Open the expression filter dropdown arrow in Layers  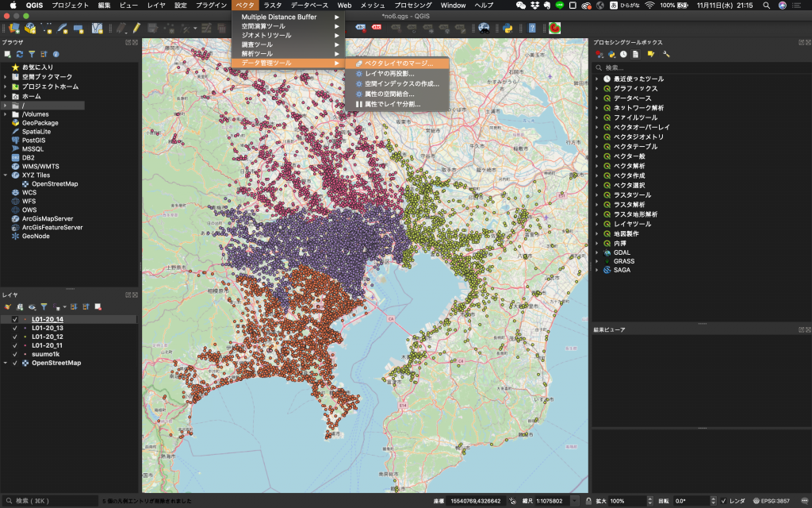[65, 307]
